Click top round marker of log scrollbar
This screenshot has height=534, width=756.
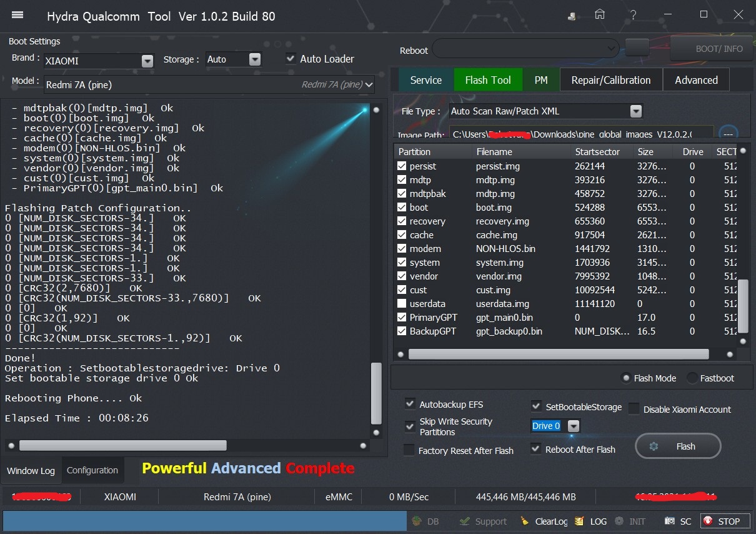(x=376, y=110)
